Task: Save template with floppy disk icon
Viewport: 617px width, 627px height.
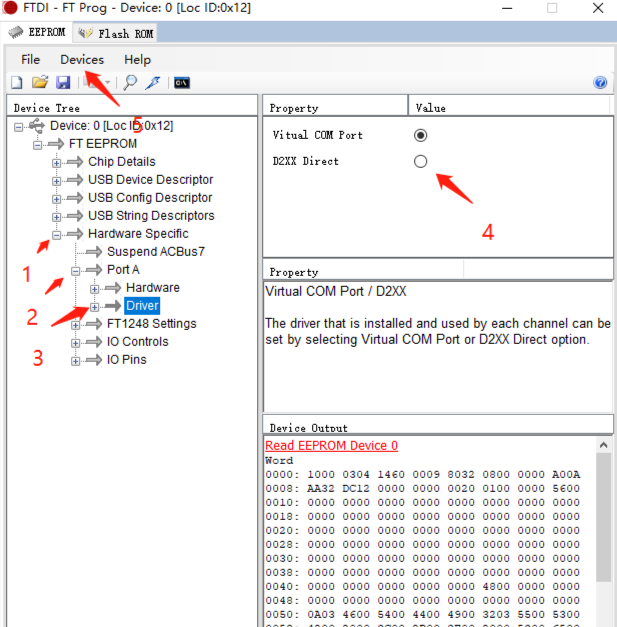Action: tap(63, 82)
